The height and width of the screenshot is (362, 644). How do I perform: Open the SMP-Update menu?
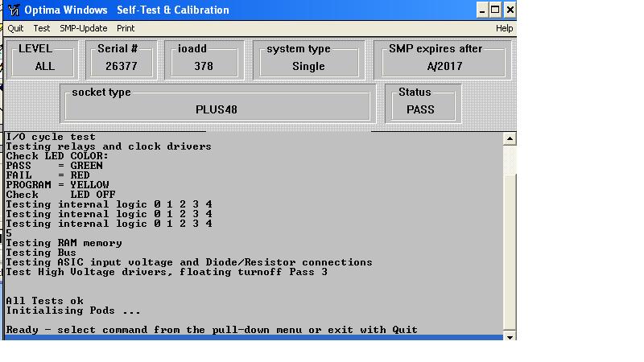tap(84, 28)
